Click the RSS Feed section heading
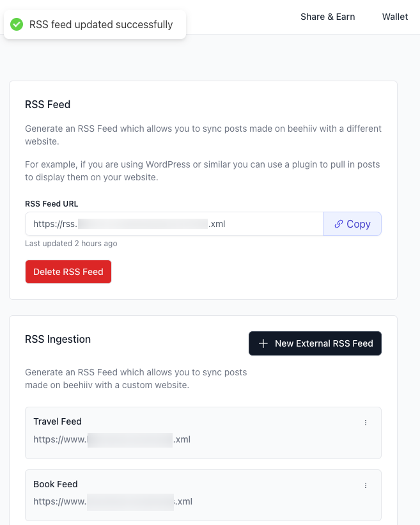This screenshot has width=420, height=525. 47,104
